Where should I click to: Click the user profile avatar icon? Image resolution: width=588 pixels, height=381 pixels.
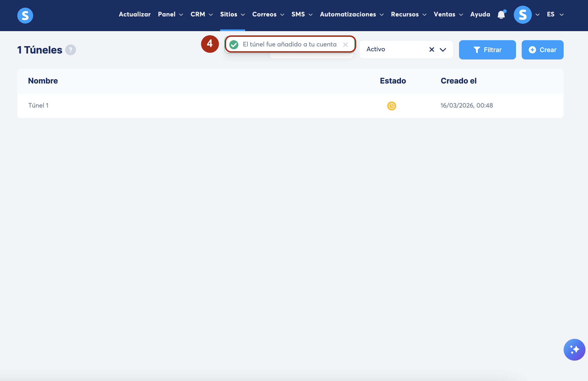pyautogui.click(x=522, y=14)
